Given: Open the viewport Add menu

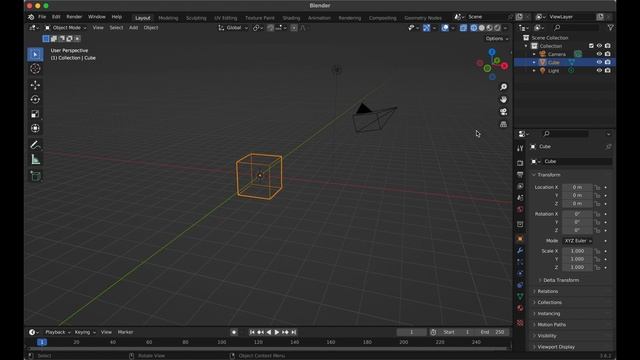Looking at the screenshot, I should click(133, 28).
